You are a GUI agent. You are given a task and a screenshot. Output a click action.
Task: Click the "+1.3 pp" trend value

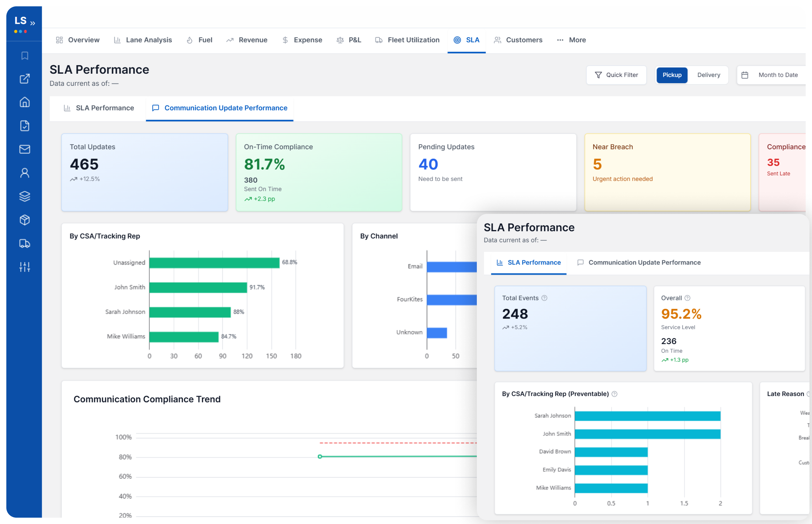(679, 360)
